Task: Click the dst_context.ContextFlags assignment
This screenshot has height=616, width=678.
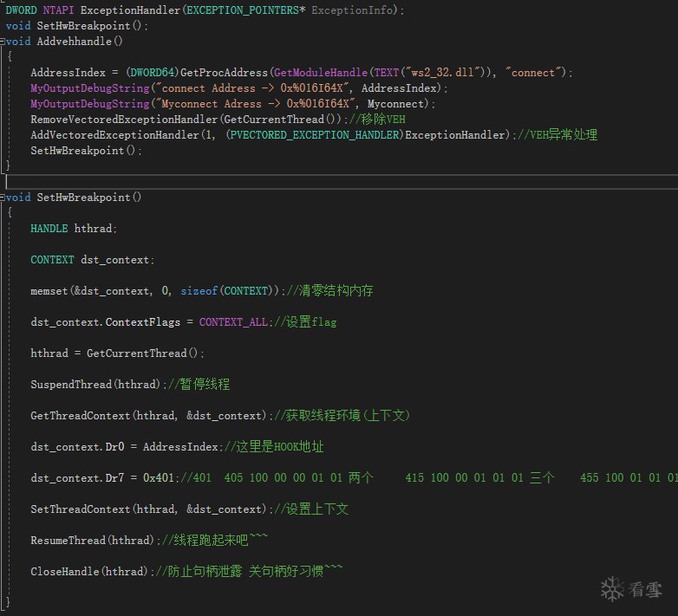Action: [152, 322]
